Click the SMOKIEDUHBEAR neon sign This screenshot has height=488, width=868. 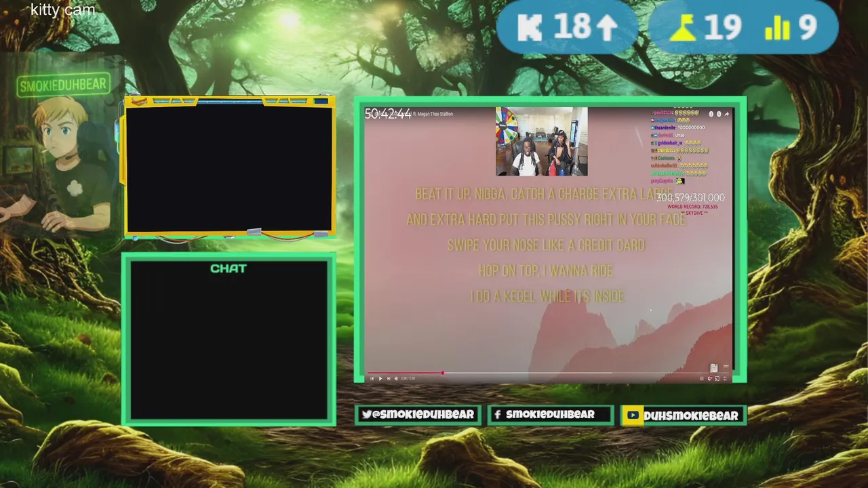point(64,85)
